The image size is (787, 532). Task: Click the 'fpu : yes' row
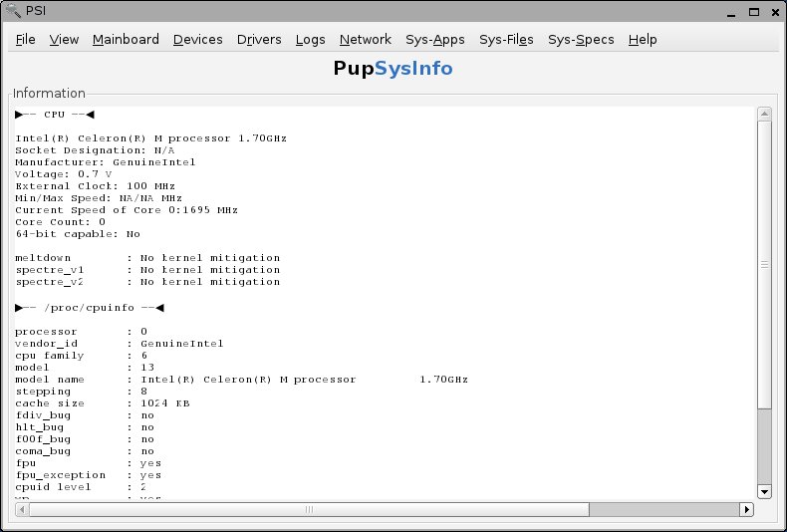(x=89, y=463)
